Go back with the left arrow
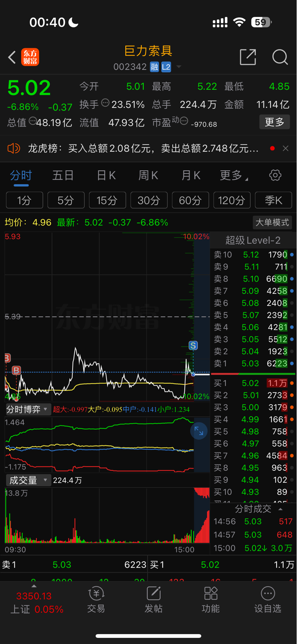The width and height of the screenshot is (297, 644). click(12, 57)
